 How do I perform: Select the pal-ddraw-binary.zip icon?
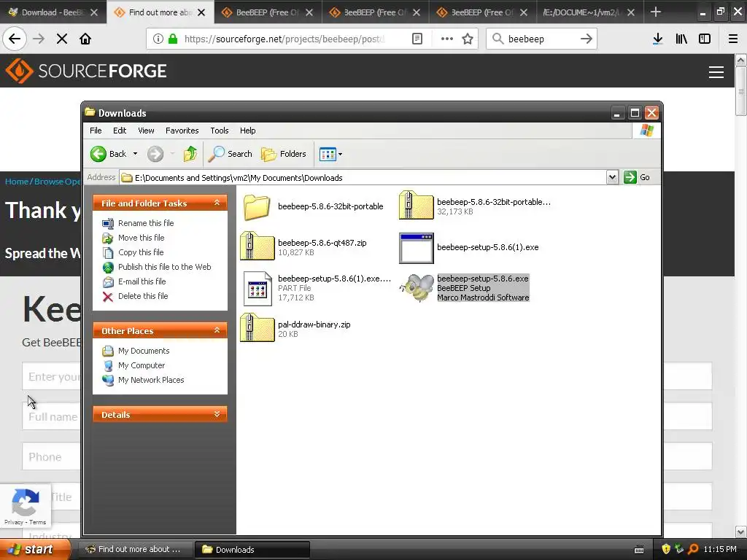pyautogui.click(x=258, y=328)
